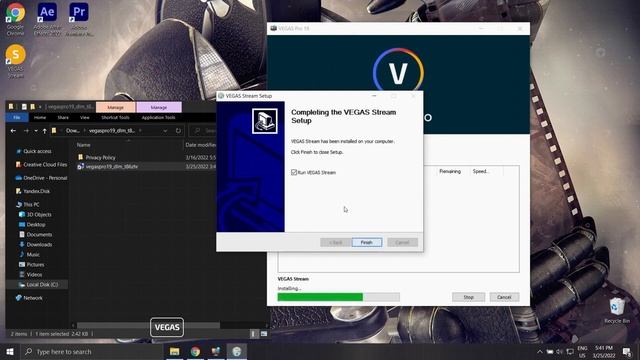640x360 pixels.
Task: Open the taskbar clock and date
Action: pos(604,351)
